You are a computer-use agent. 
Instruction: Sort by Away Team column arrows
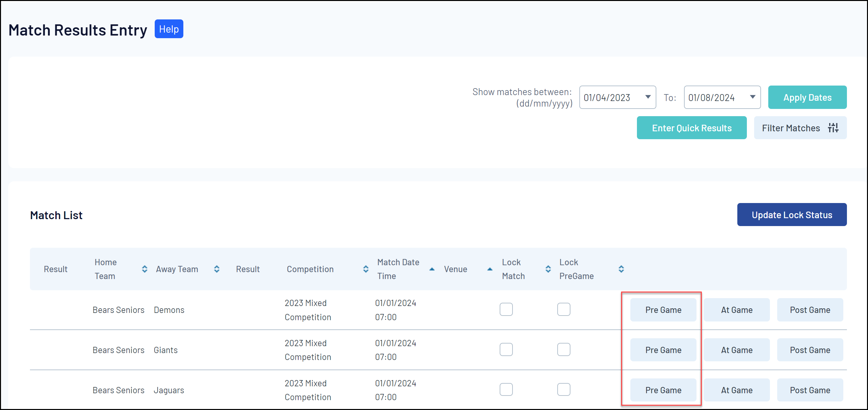point(217,269)
